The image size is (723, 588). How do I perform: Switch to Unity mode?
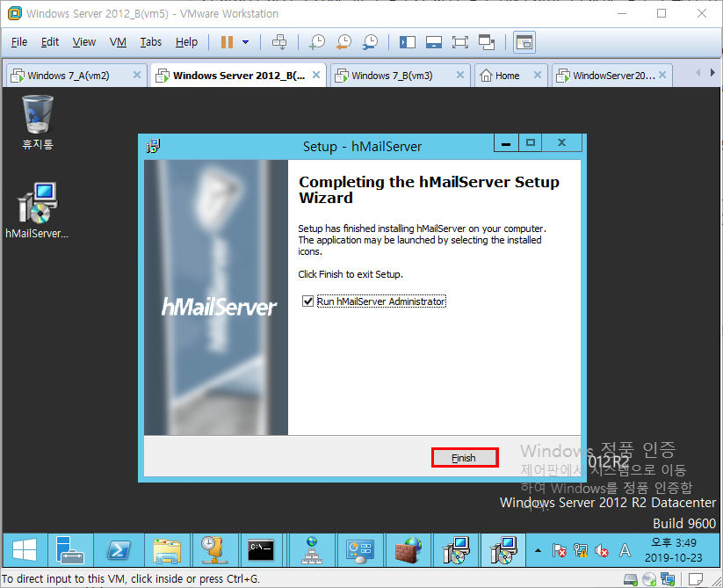pyautogui.click(x=487, y=42)
